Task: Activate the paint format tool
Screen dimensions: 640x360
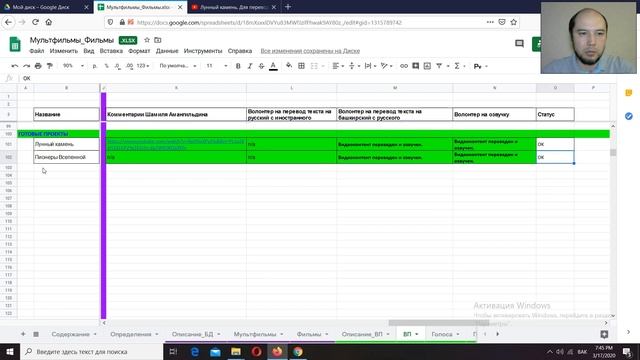Action: click(50, 66)
